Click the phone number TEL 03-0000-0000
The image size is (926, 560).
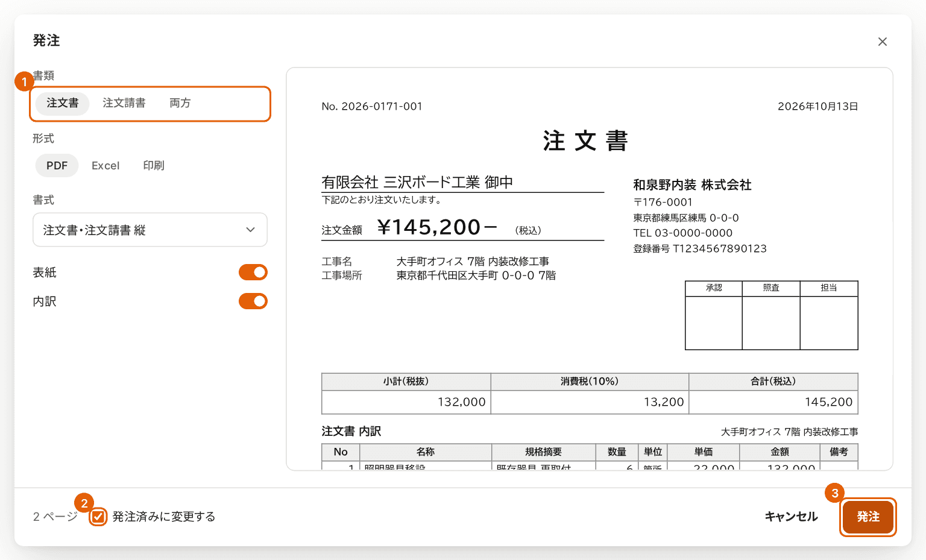[x=683, y=233]
